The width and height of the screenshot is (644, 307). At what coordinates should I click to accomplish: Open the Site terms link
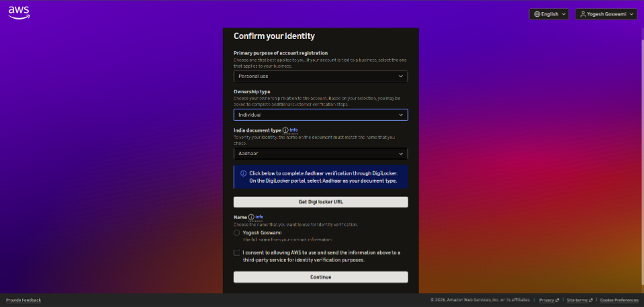pyautogui.click(x=580, y=300)
